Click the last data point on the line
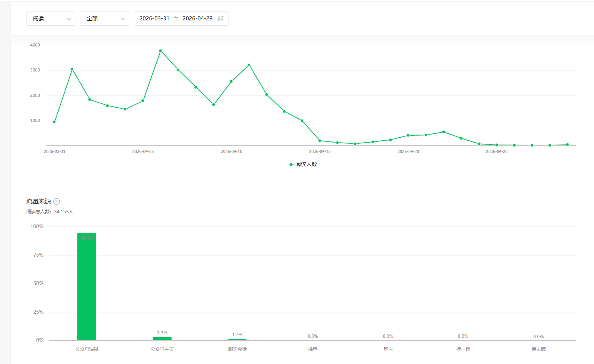 pyautogui.click(x=567, y=145)
